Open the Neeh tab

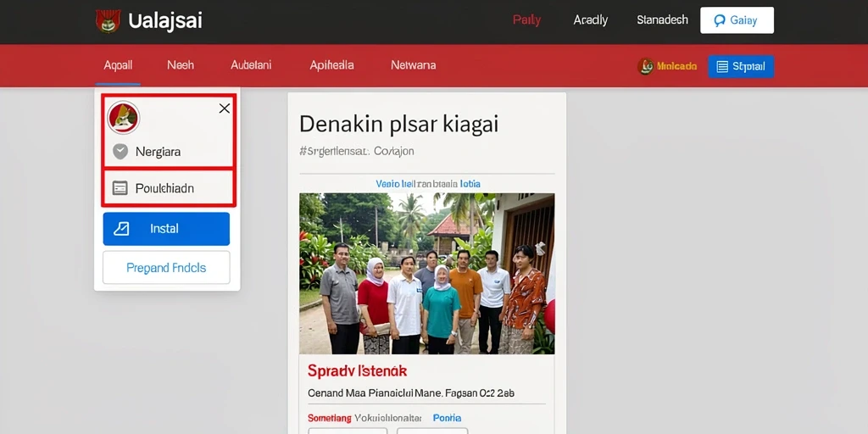coord(181,65)
